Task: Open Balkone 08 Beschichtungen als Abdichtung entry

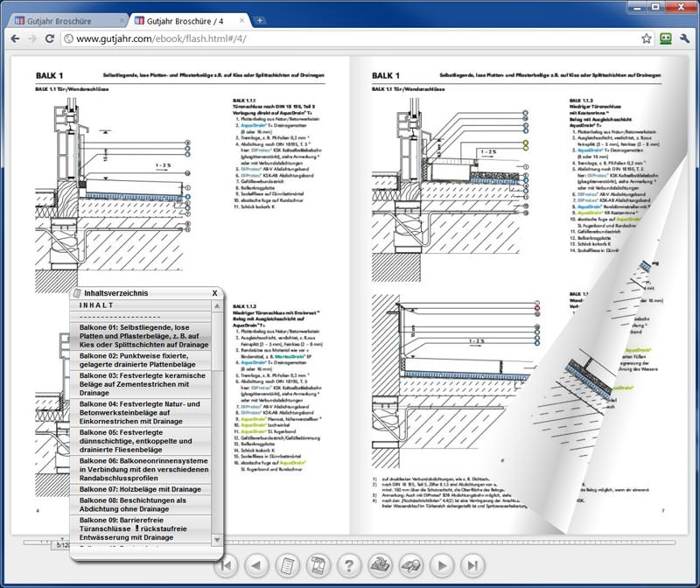Action: [x=140, y=505]
